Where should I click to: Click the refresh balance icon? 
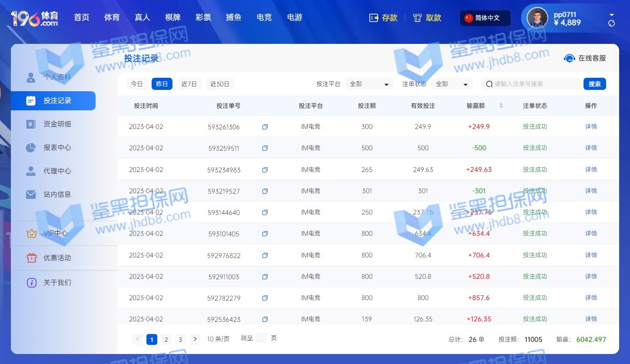(x=611, y=23)
